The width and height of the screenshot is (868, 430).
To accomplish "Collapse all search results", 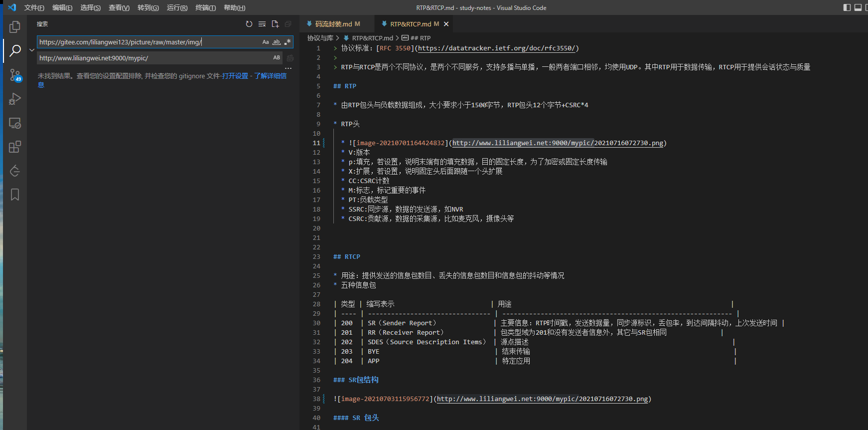I will pos(288,24).
